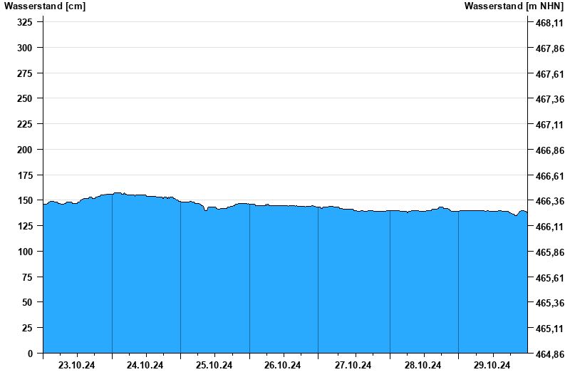Image resolution: width=570 pixels, height=392 pixels.
Task: Click the blue area above the 26.10.24 label
Action: tap(283, 285)
